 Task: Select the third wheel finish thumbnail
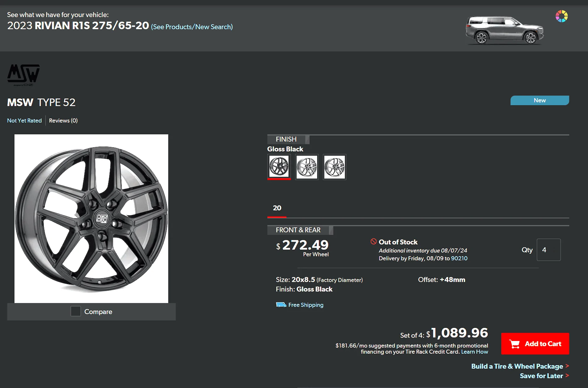(x=335, y=167)
